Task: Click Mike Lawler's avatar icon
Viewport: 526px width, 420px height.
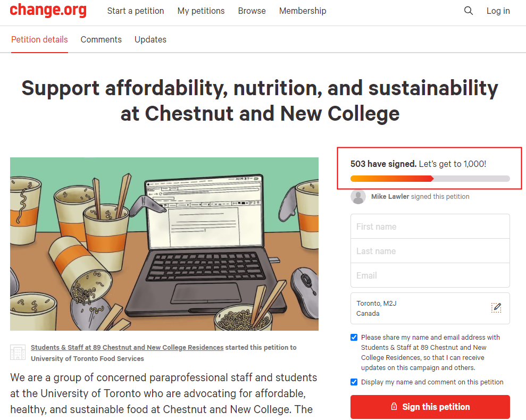Action: 358,197
